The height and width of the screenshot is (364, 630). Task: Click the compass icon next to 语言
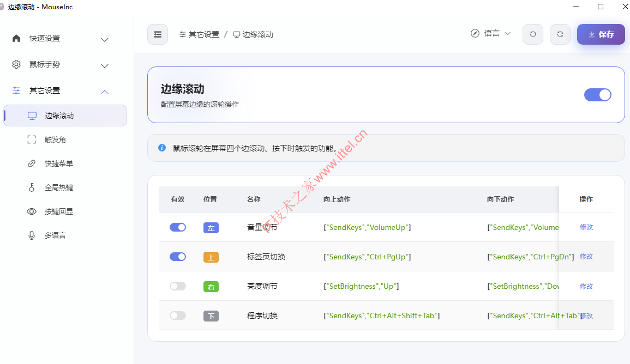[475, 33]
